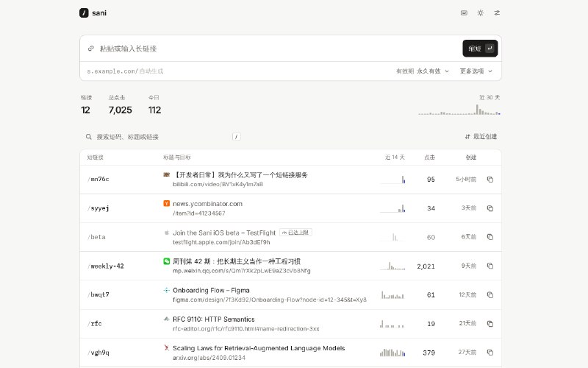Select the /syyej short code
588x368 pixels.
tap(98, 208)
